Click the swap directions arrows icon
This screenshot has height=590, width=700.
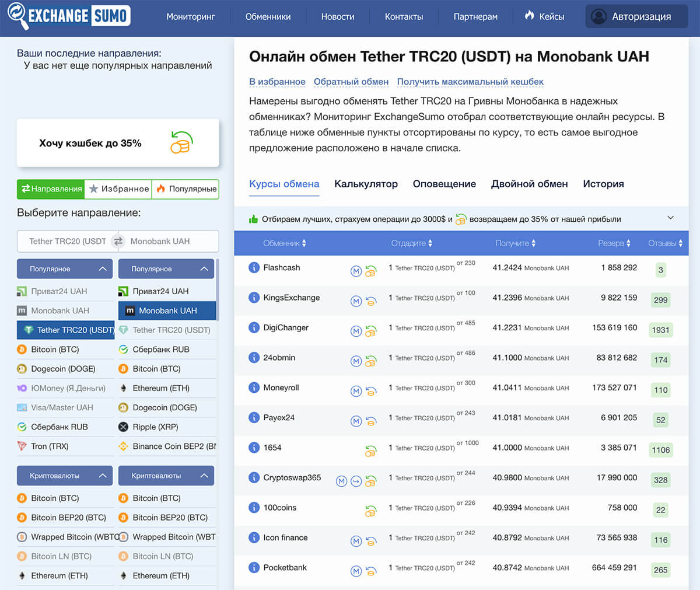point(118,241)
